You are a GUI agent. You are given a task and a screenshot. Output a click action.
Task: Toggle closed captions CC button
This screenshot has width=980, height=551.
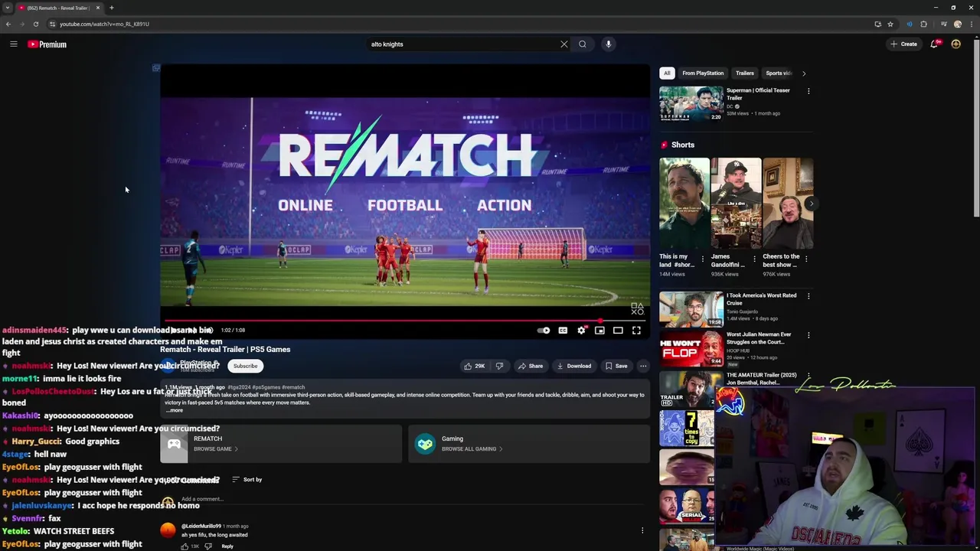coord(563,331)
